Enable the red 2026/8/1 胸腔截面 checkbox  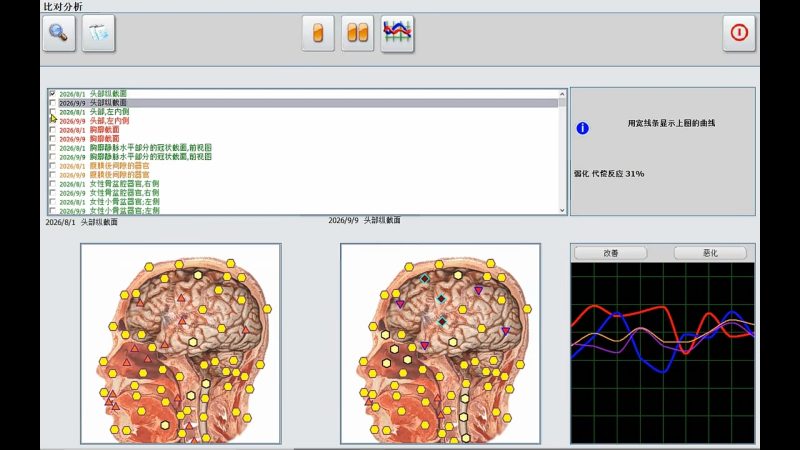[53, 130]
